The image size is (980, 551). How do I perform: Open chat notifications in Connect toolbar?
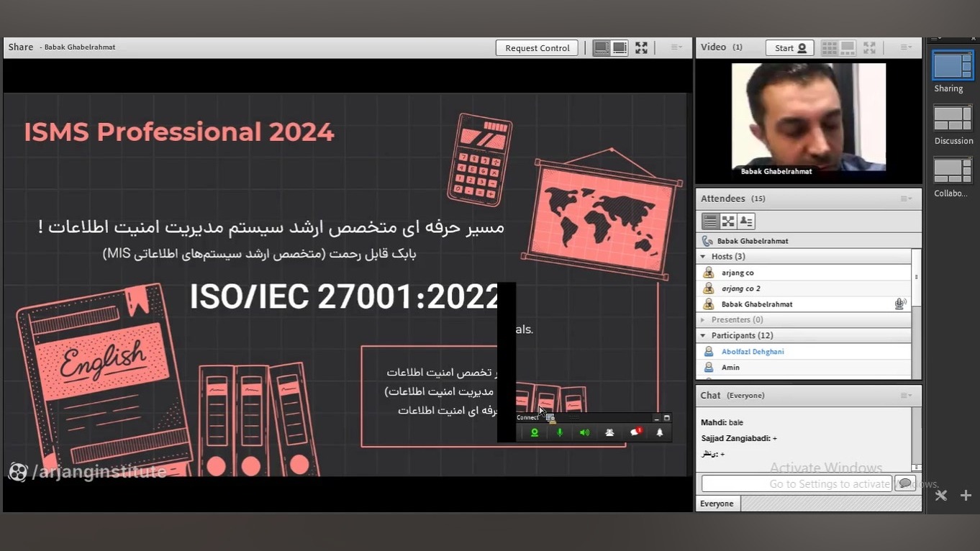[x=635, y=432]
